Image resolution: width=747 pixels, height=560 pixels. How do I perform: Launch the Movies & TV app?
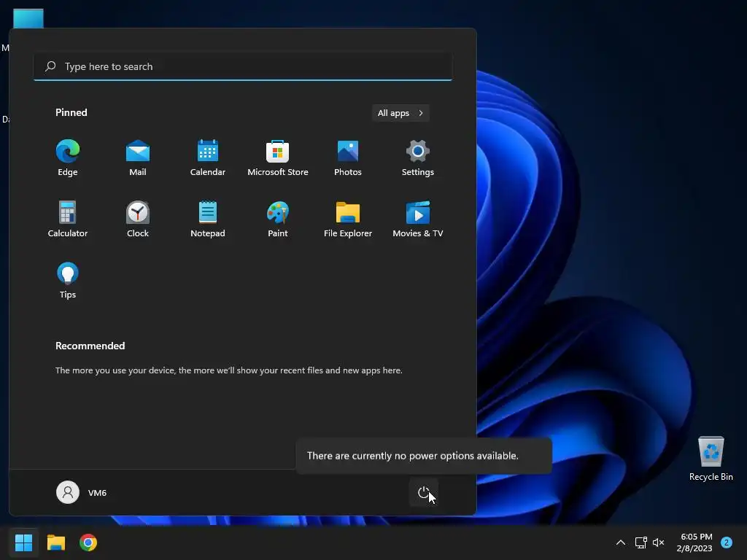point(418,219)
